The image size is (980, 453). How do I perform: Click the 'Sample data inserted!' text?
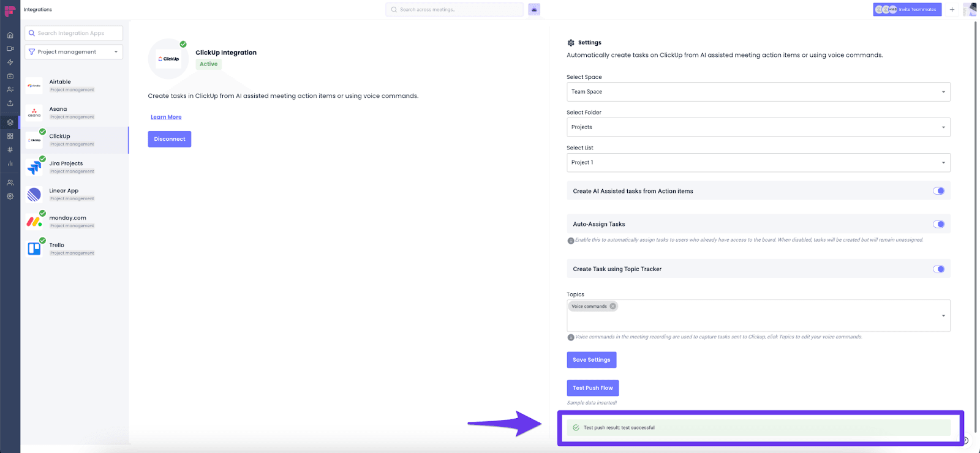[x=592, y=403]
